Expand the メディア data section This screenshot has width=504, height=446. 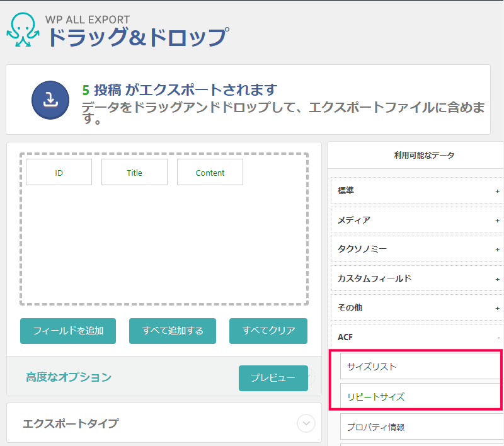pos(417,220)
